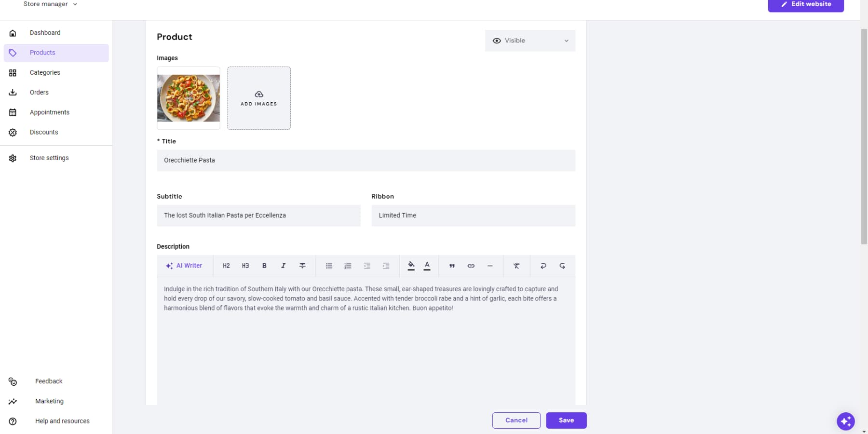Undo the last change in the description
868x434 pixels.
(543, 266)
